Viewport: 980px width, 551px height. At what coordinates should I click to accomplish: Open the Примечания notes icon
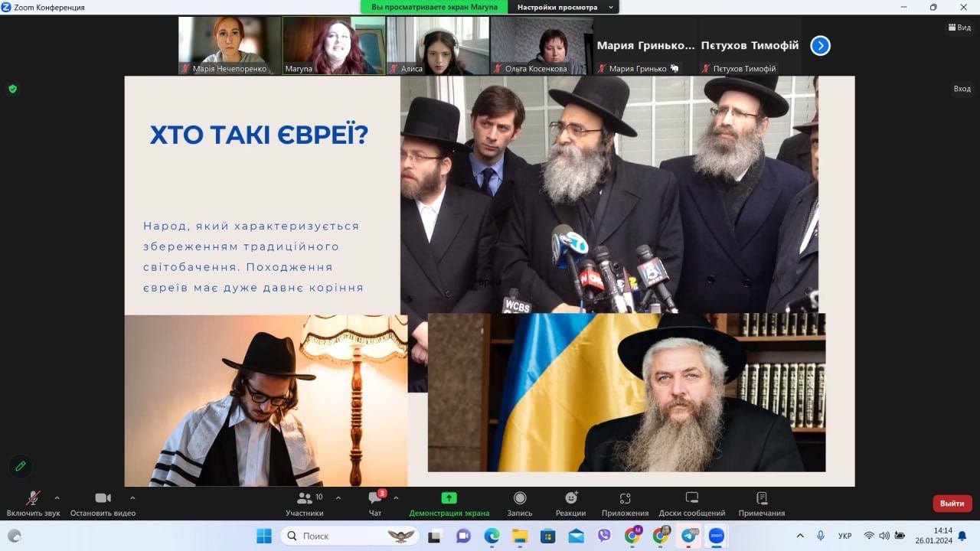(761, 498)
